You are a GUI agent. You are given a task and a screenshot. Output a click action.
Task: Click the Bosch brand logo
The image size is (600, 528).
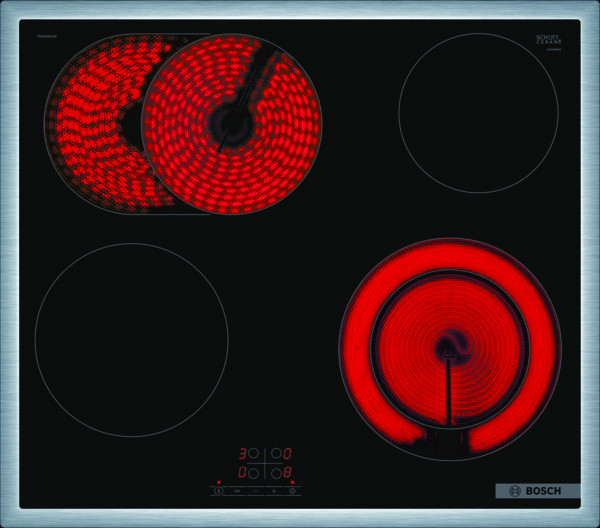(x=537, y=491)
